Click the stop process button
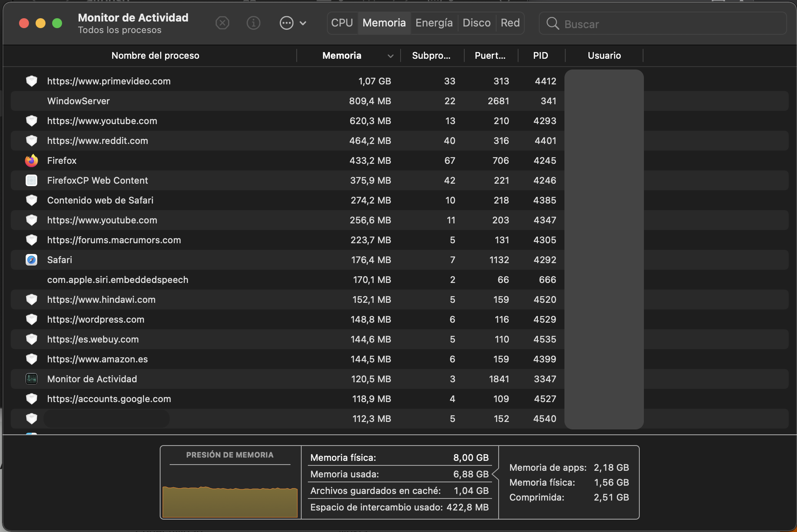 [x=222, y=23]
